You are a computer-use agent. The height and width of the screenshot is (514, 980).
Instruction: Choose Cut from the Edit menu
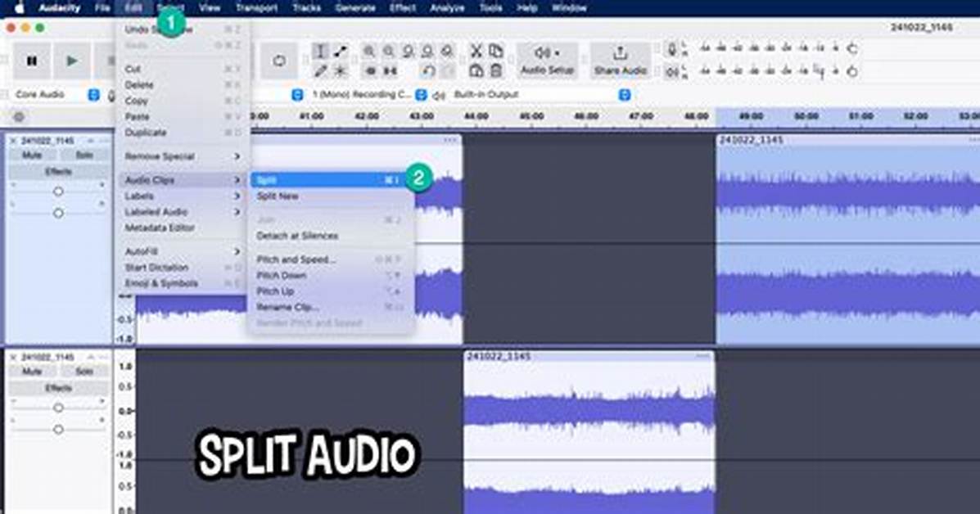tap(183, 69)
